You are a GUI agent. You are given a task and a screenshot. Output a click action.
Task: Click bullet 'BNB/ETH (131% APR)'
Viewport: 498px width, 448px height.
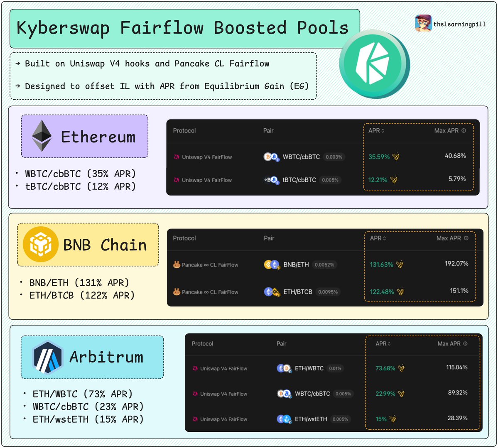coord(79,283)
